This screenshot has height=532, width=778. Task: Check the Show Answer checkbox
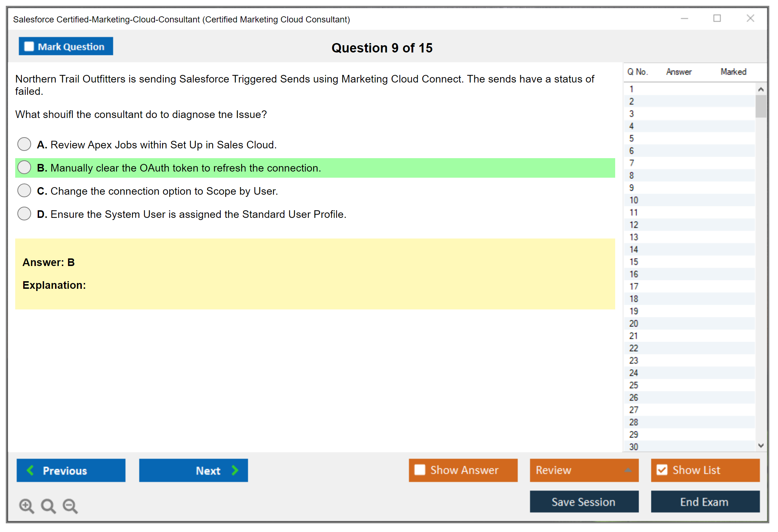420,470
